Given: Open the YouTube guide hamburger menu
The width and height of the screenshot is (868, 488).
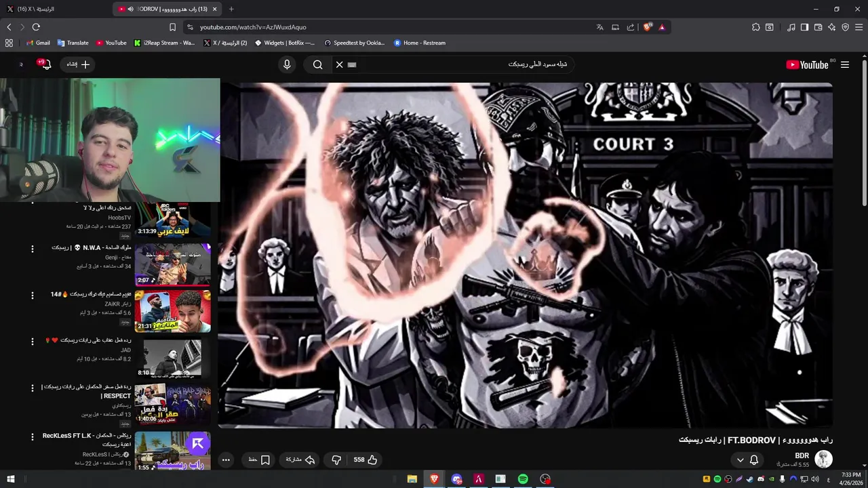Looking at the screenshot, I should [845, 64].
